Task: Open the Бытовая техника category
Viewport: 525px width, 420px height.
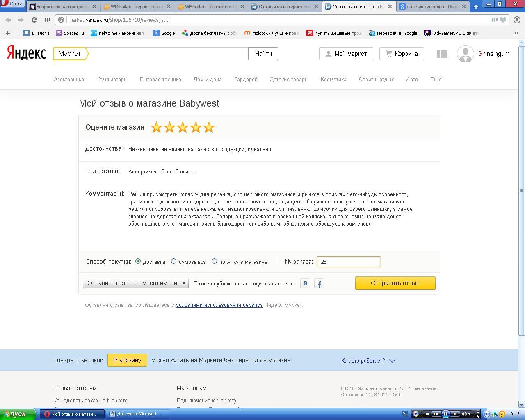Action: (x=160, y=80)
